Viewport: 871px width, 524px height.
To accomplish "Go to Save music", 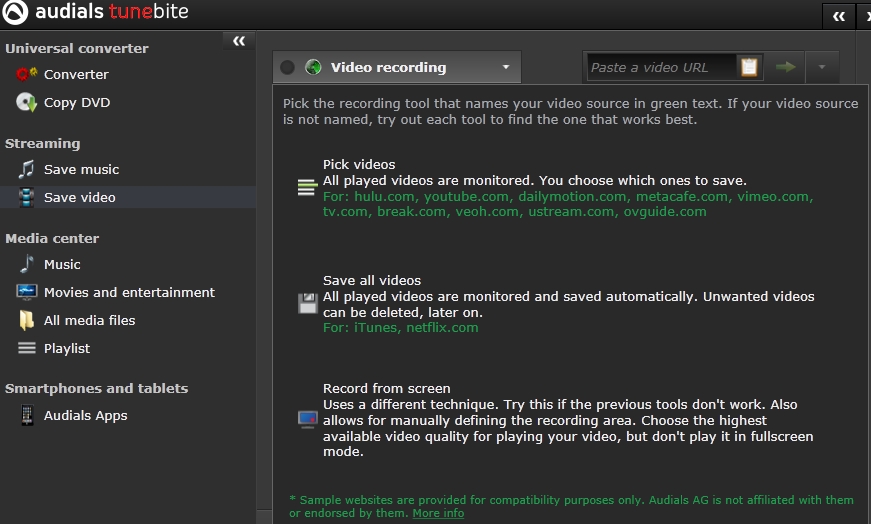I will click(x=81, y=169).
